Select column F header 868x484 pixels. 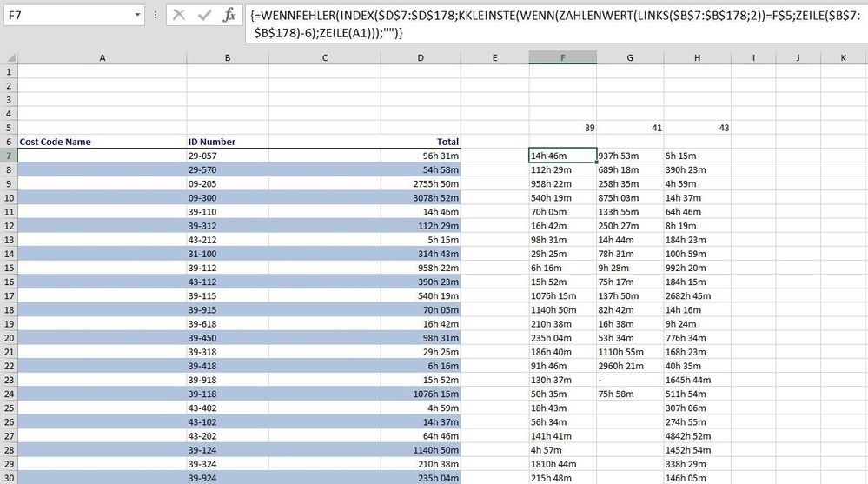(563, 57)
